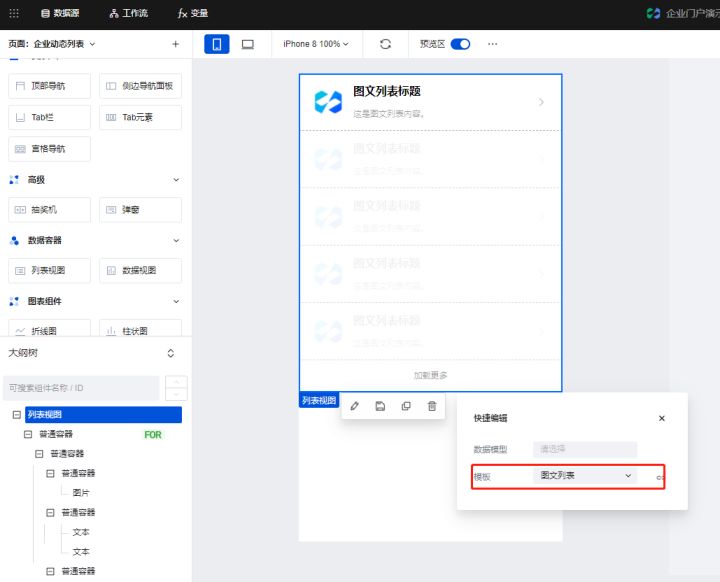Toggle the 预览区 switch

pos(460,44)
